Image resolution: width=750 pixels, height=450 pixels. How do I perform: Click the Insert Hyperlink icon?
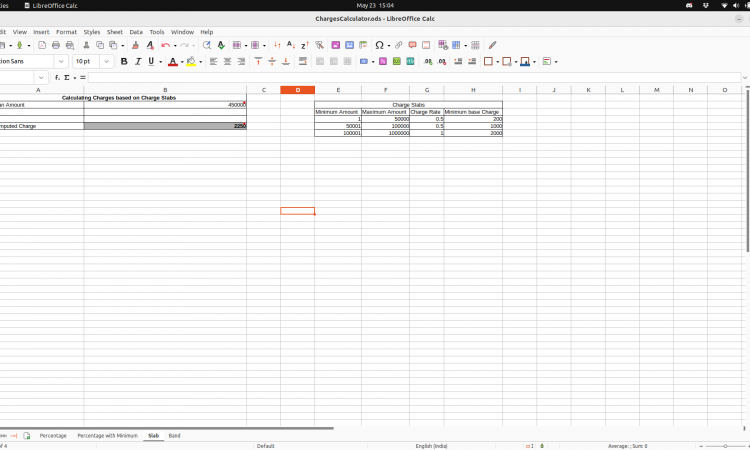398,45
